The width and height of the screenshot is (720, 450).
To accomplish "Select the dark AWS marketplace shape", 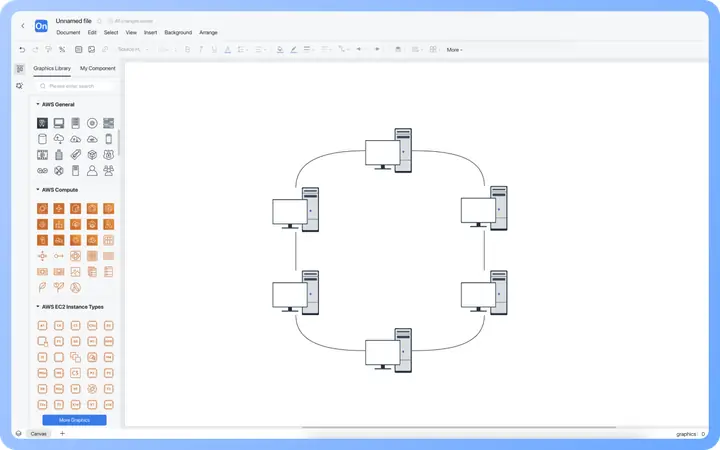I will coord(42,123).
